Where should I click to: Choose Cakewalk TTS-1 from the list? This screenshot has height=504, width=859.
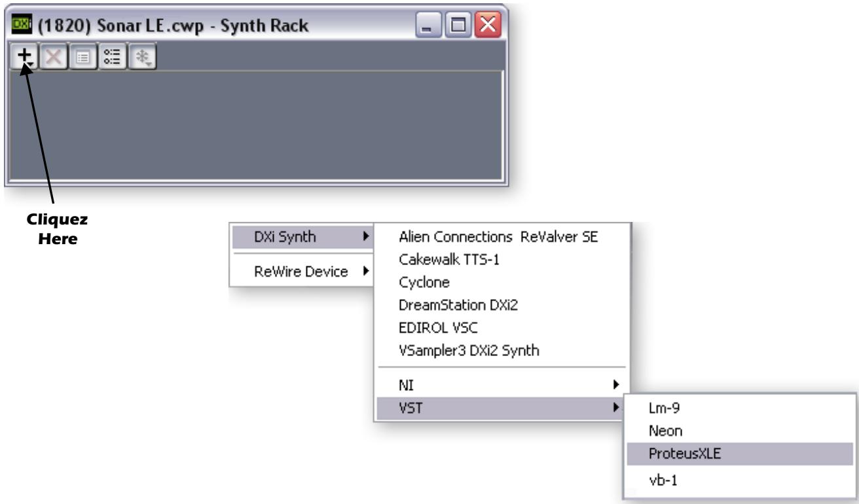445,259
